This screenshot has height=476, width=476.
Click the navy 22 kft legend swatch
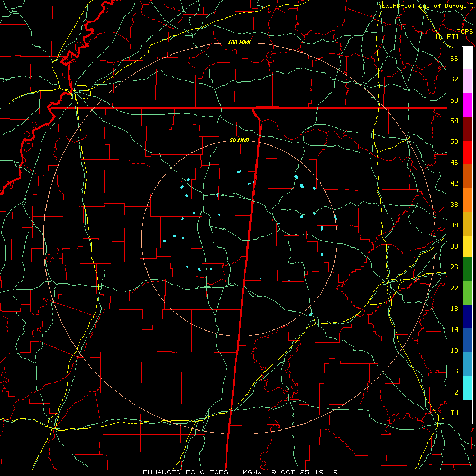(x=467, y=317)
